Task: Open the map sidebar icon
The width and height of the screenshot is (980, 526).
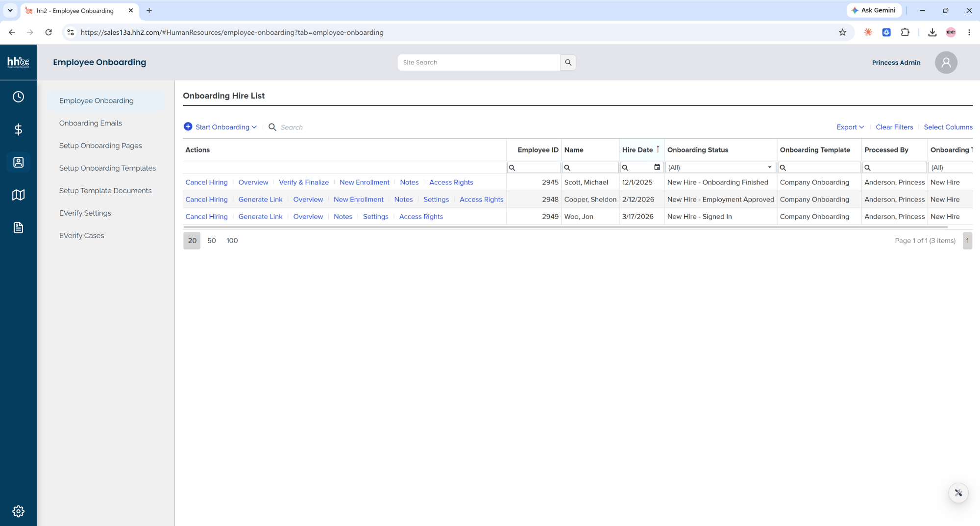Action: pos(18,195)
